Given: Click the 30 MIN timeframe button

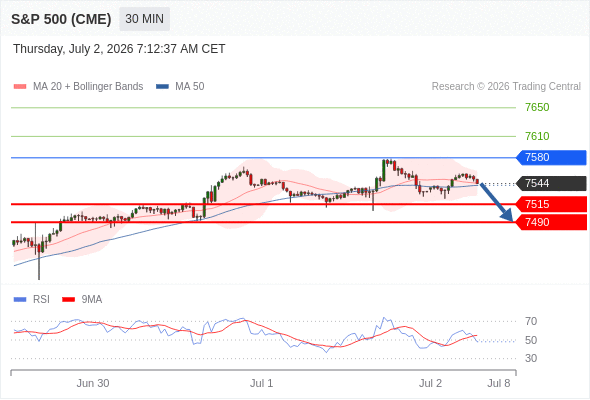Looking at the screenshot, I should click(x=144, y=19).
